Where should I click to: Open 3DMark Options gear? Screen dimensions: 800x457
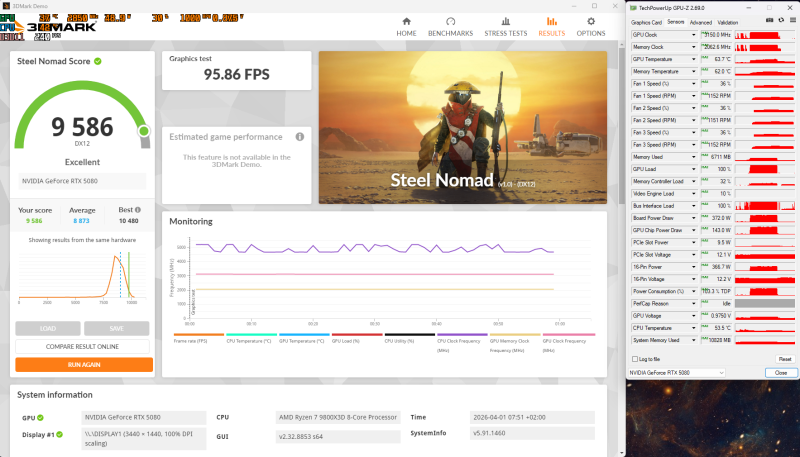[591, 27]
